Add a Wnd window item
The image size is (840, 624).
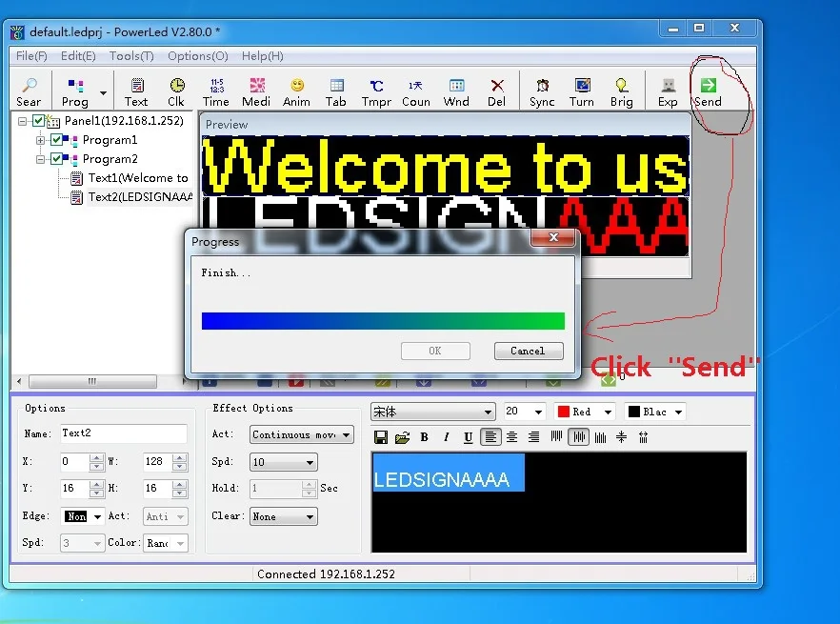point(456,91)
